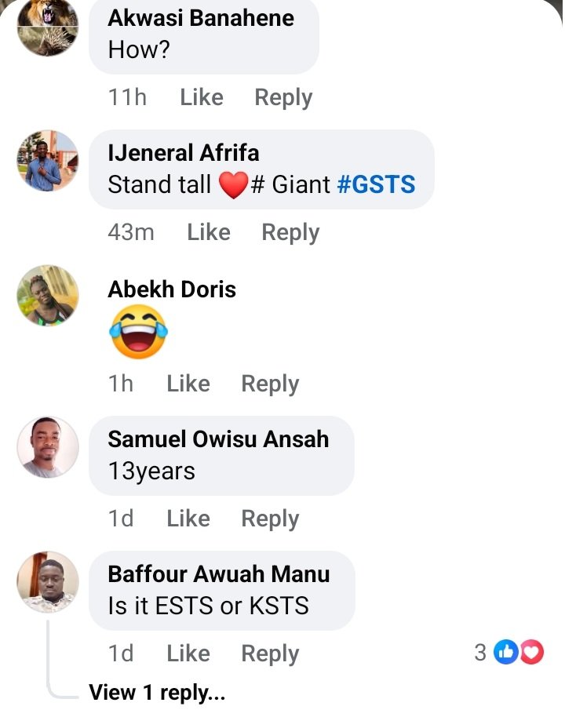Open Akwasi Banahene's profile picture
This screenshot has height=728, width=565.
pyautogui.click(x=48, y=27)
